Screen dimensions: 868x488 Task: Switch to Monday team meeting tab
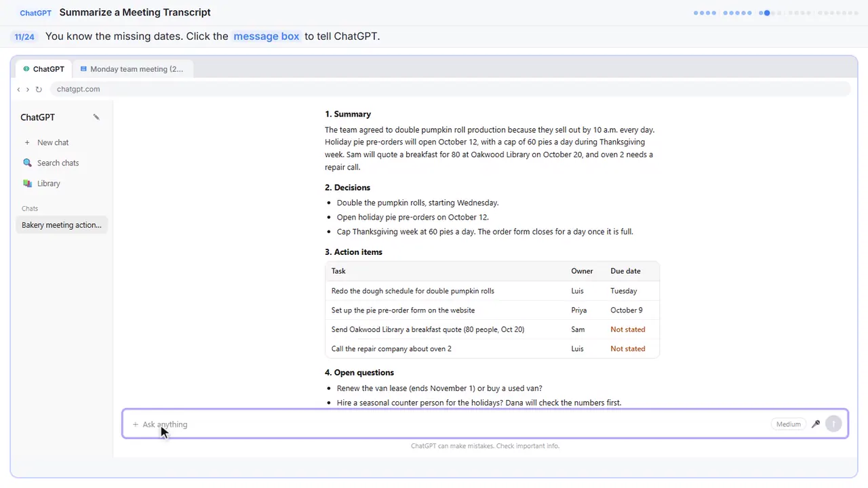(132, 69)
